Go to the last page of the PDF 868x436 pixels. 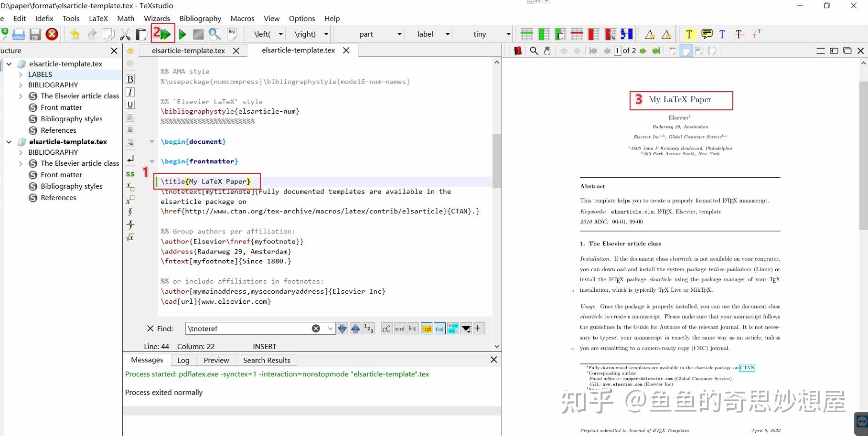tap(656, 50)
